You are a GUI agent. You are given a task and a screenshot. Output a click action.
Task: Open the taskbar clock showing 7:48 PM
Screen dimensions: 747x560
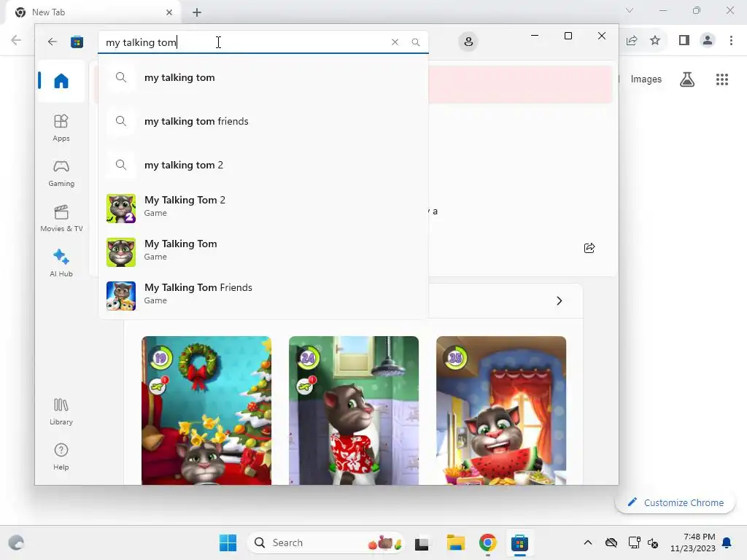693,542
